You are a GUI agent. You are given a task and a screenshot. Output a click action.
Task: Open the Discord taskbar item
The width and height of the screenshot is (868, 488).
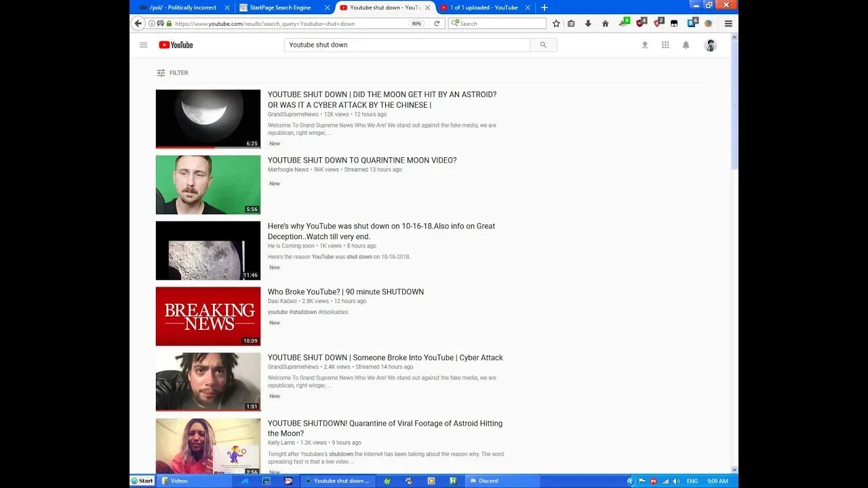[x=502, y=481]
